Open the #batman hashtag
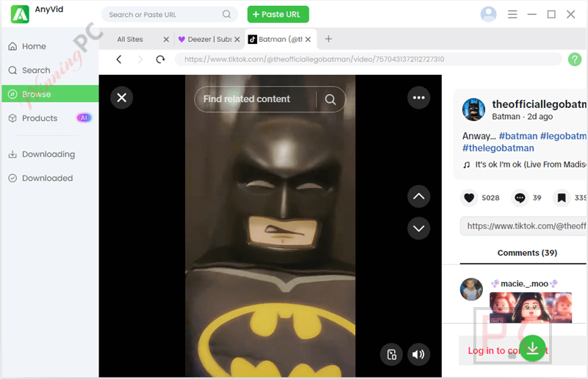This screenshot has width=588, height=379. 518,136
